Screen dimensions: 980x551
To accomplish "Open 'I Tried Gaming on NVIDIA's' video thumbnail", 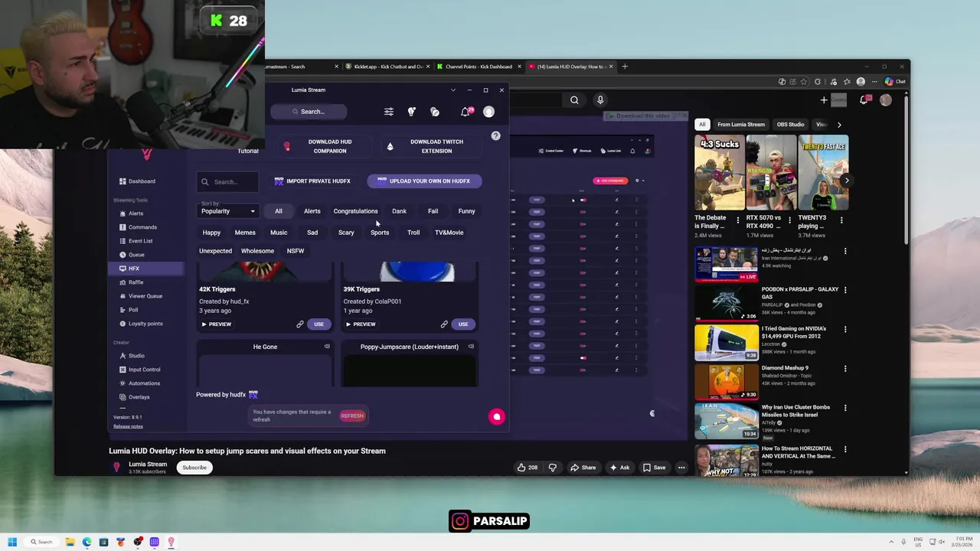I will pyautogui.click(x=727, y=343).
